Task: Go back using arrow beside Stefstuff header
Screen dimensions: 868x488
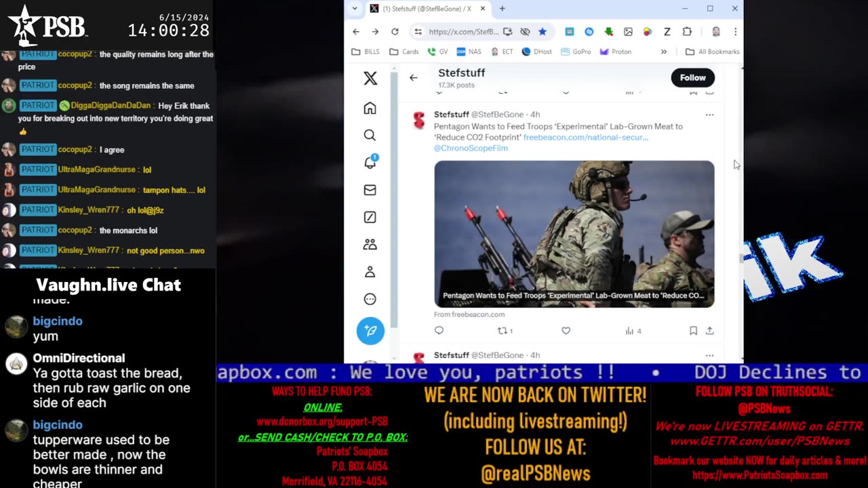Action: pos(413,78)
